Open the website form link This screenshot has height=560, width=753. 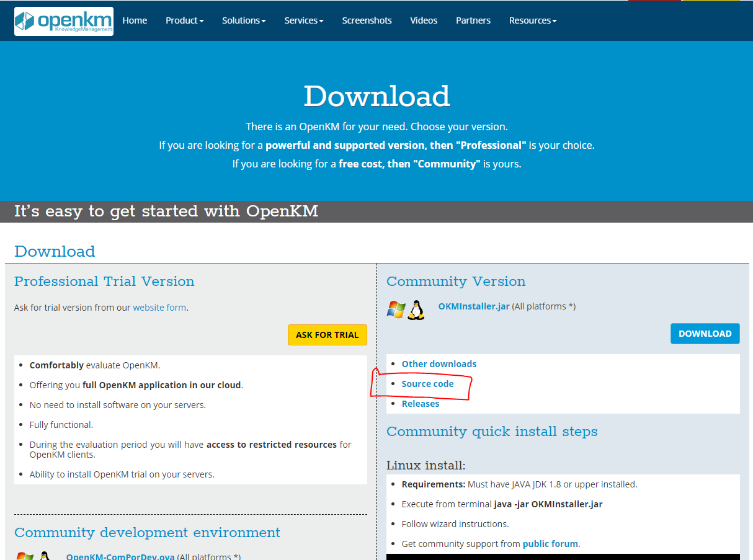(x=159, y=308)
